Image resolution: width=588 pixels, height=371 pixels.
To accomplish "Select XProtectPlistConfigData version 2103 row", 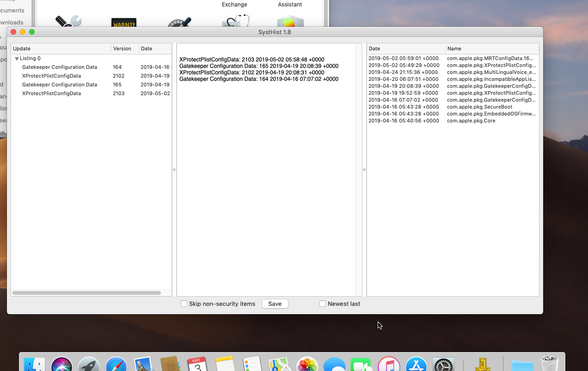I will click(x=91, y=93).
